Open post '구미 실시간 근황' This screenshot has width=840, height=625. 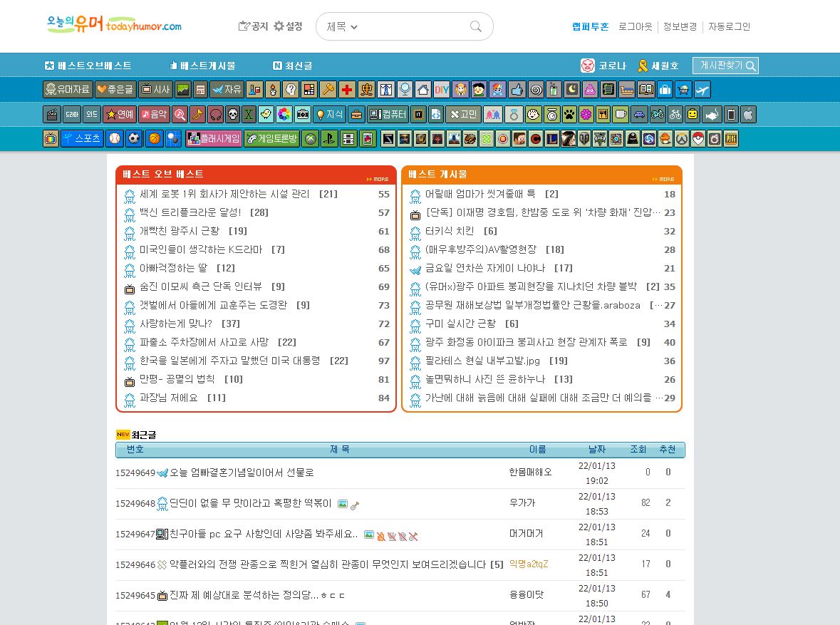(x=461, y=324)
